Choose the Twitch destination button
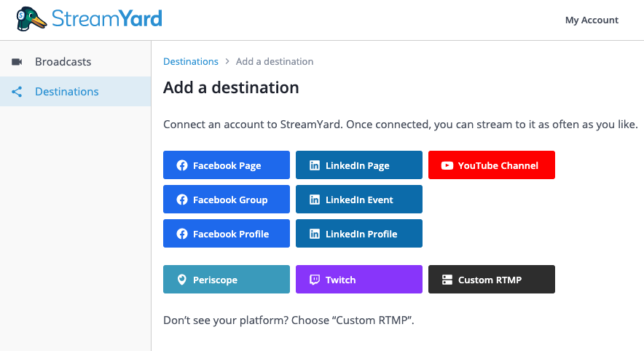 [359, 280]
